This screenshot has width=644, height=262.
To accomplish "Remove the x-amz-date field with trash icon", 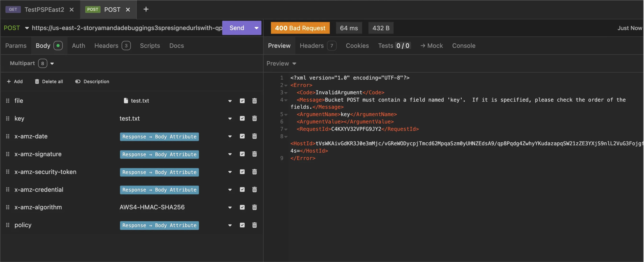I will (254, 136).
